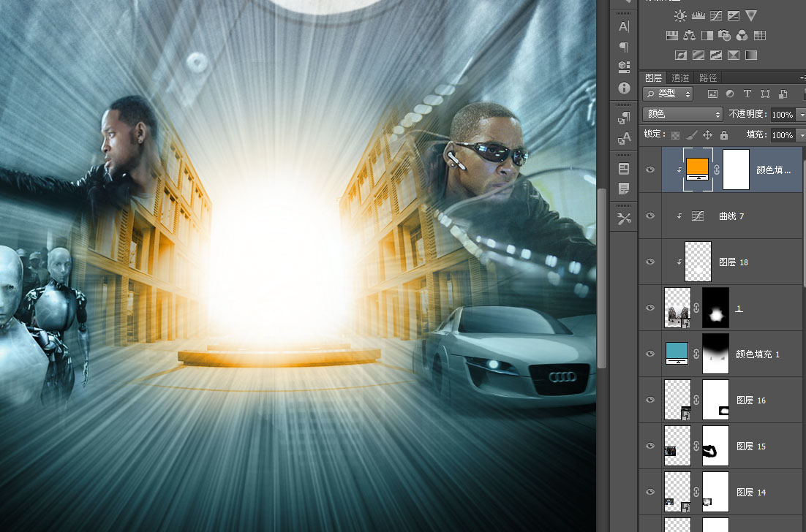Screen dimensions: 806x532
Task: Select the 图层 15 layer mask thumbnail
Action: [x=715, y=446]
